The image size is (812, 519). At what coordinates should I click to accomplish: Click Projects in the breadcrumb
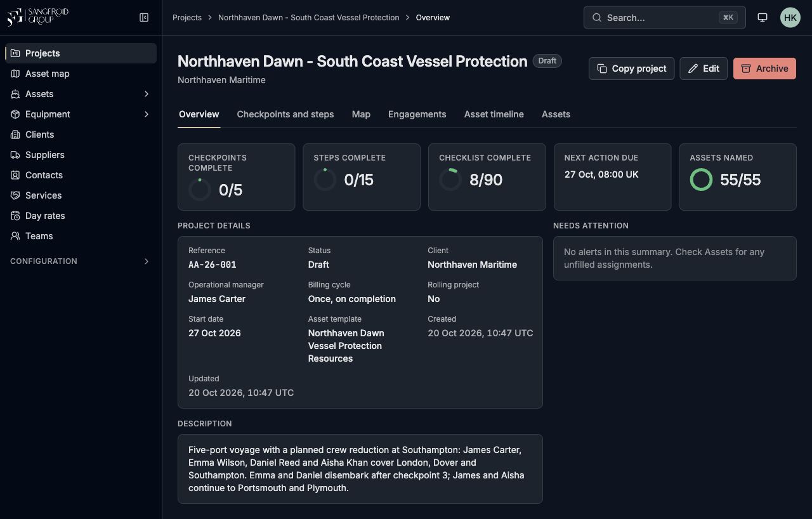[187, 18]
